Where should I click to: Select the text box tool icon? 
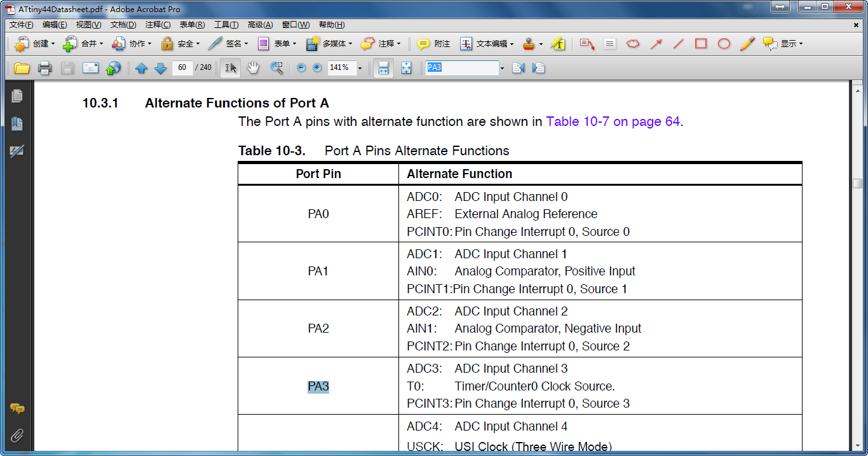coord(610,44)
